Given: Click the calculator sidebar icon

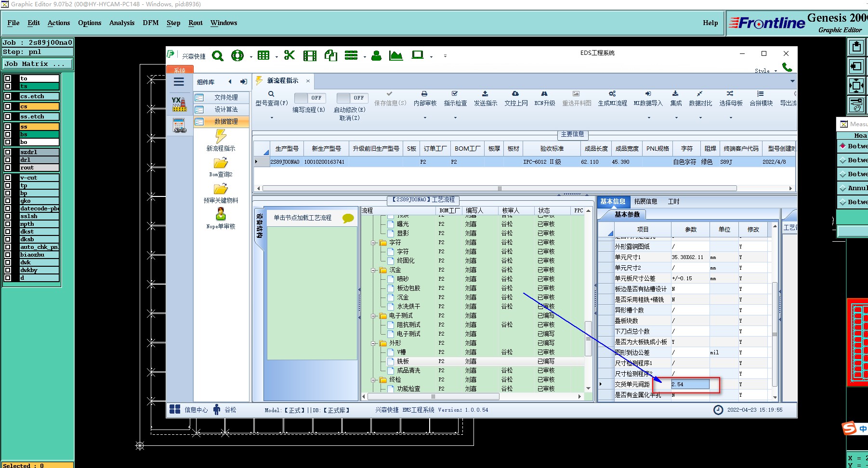Looking at the screenshot, I should 180,126.
